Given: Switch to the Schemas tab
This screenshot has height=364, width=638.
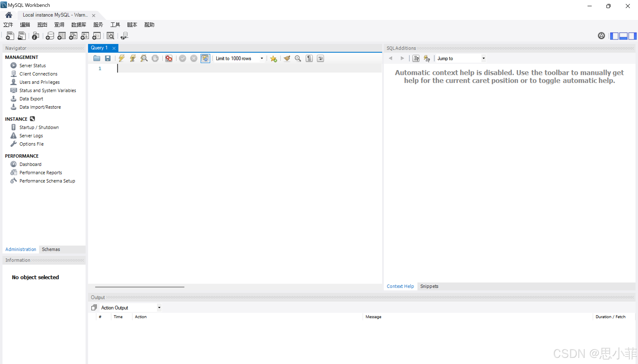Looking at the screenshot, I should tap(51, 249).
